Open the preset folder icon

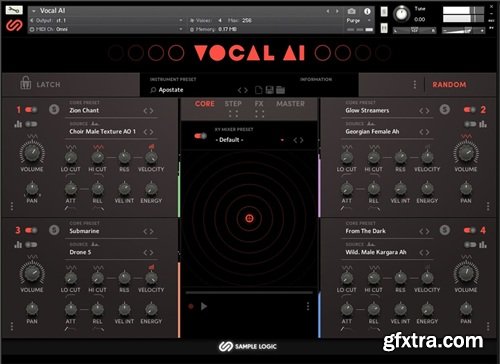click(280, 90)
